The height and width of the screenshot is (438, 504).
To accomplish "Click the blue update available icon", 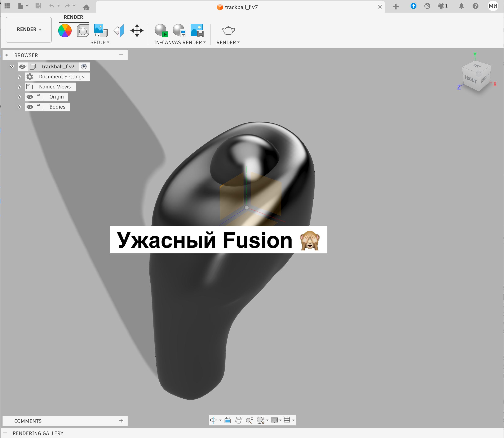I will coord(413,6).
